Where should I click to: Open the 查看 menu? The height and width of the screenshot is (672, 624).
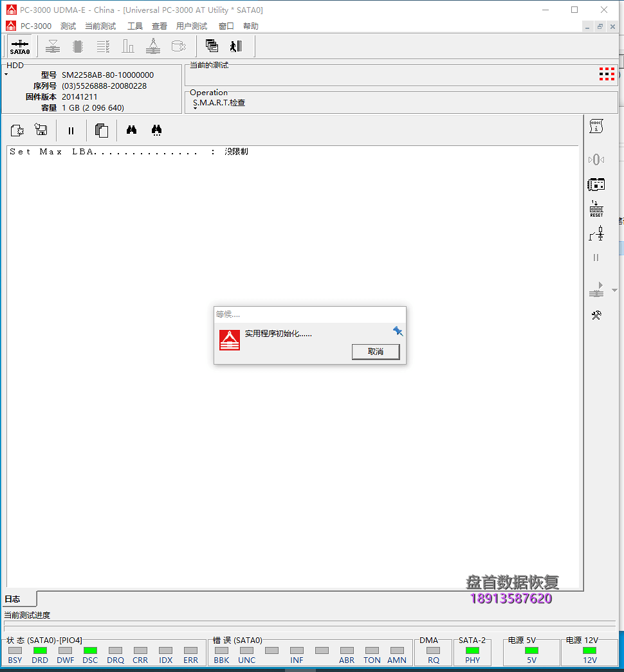(160, 26)
